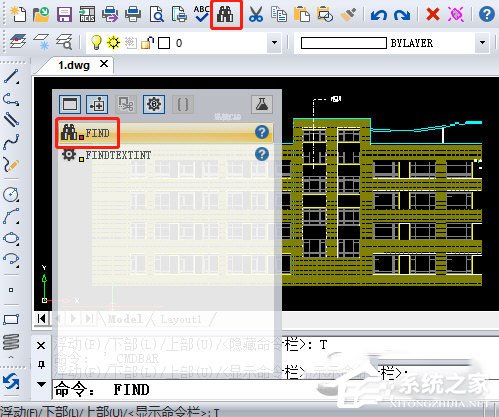
Task: Open the blue Help question icon
Action: [x=486, y=15]
